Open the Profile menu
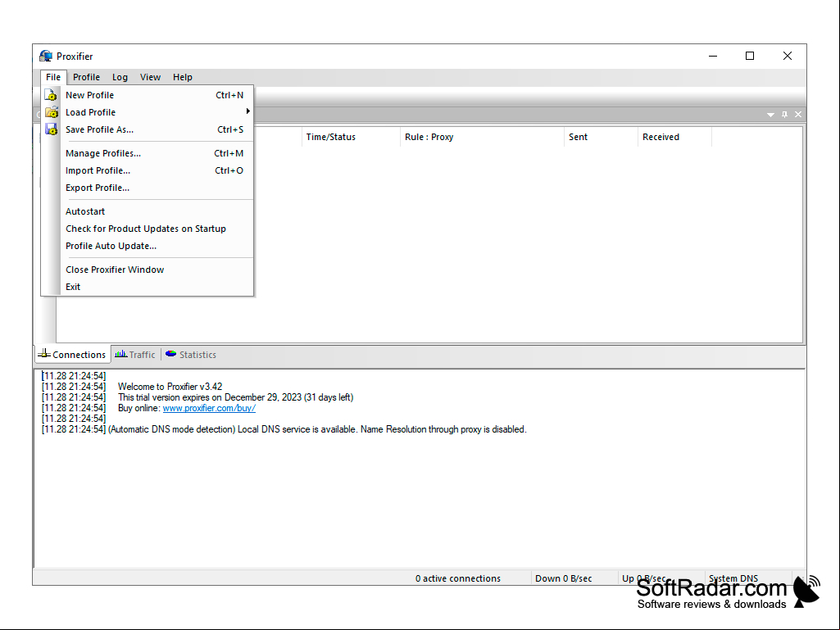Screen dimensions: 840x630 (x=86, y=77)
